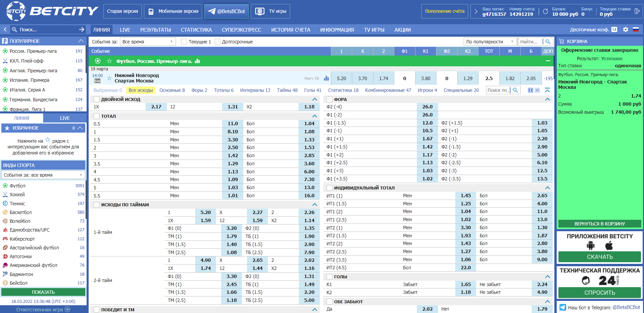Viewport: 644px width, 313px height.
Task: Switch to the РЕЗУЛЬТАТЫ tab
Action: pyautogui.click(x=156, y=30)
